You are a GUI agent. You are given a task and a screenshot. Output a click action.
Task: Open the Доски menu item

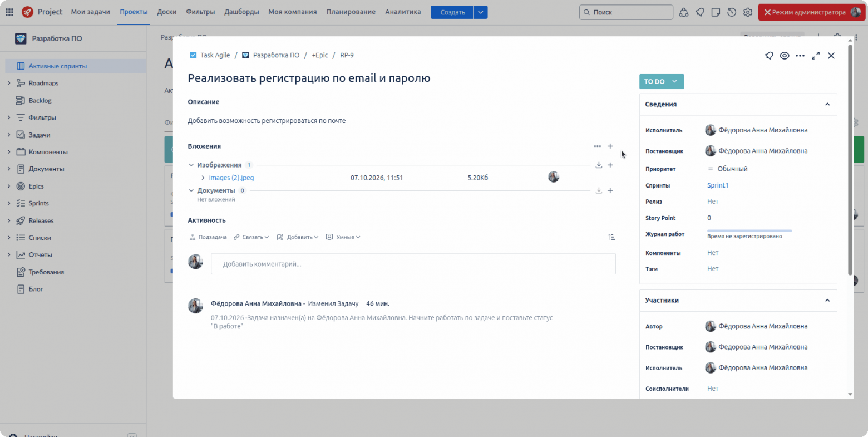[x=167, y=12]
